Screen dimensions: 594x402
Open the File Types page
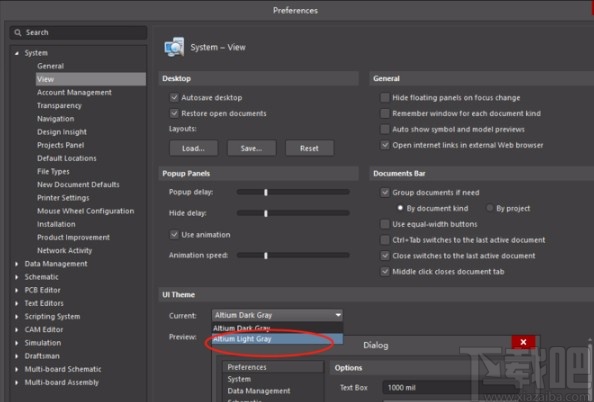53,172
